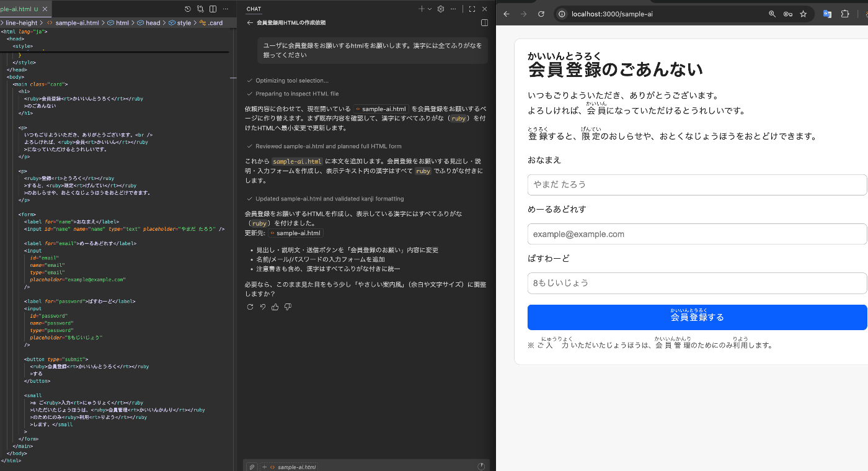868x471 pixels.
Task: Submit form with 会員登録する button
Action: coord(697,317)
